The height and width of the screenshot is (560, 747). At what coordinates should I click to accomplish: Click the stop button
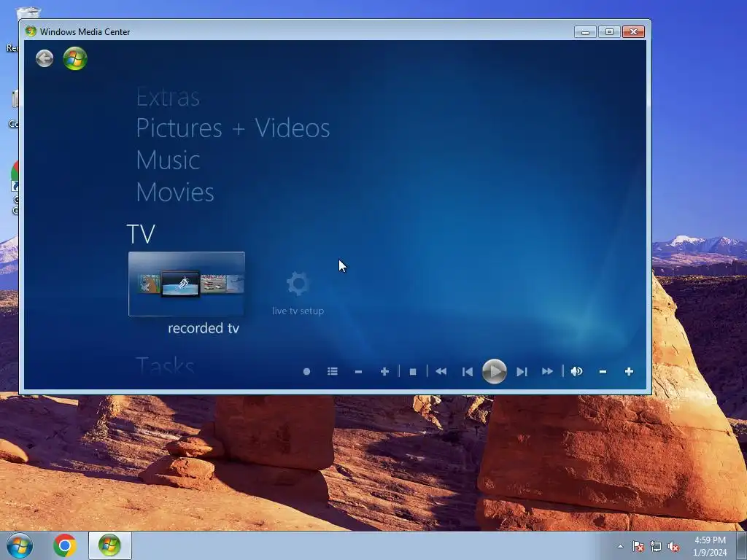click(413, 371)
